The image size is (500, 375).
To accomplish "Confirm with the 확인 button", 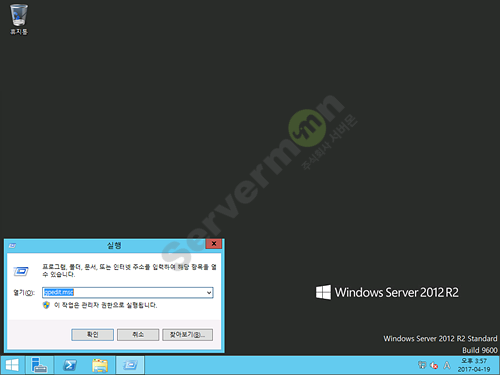I will point(92,335).
